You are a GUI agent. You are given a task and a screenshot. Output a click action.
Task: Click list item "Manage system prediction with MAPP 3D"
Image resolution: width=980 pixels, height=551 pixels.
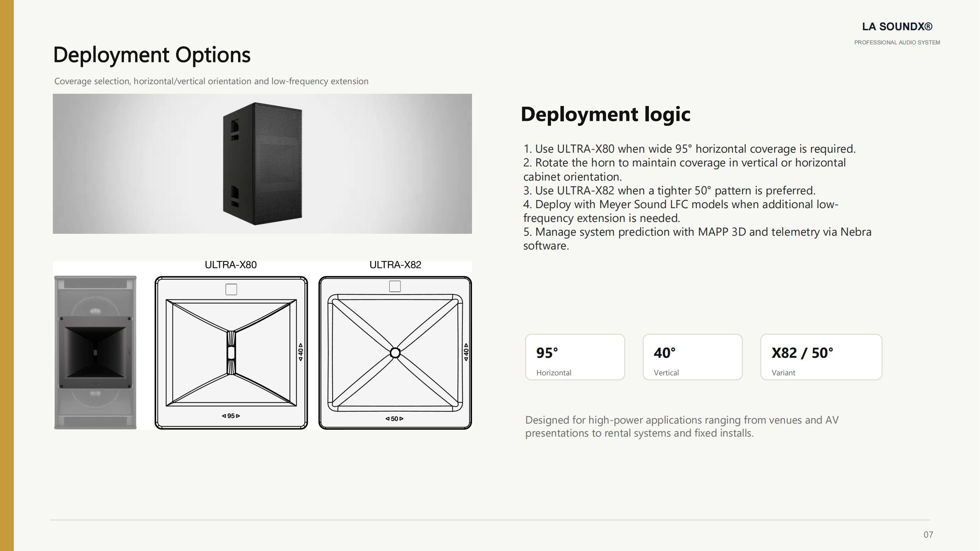click(697, 239)
